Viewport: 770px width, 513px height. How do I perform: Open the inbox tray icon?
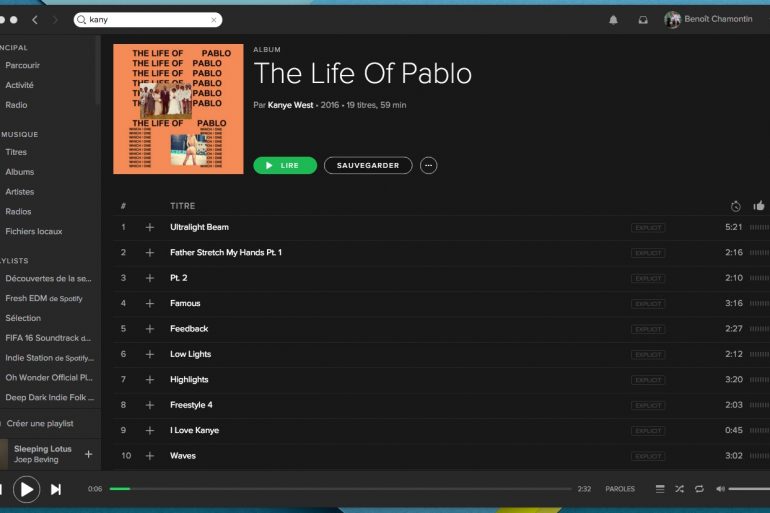(x=643, y=20)
